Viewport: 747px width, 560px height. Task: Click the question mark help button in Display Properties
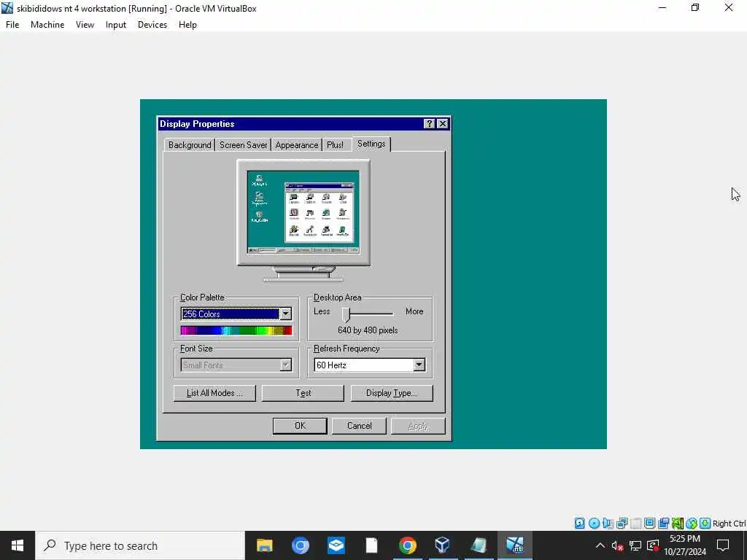click(x=429, y=124)
